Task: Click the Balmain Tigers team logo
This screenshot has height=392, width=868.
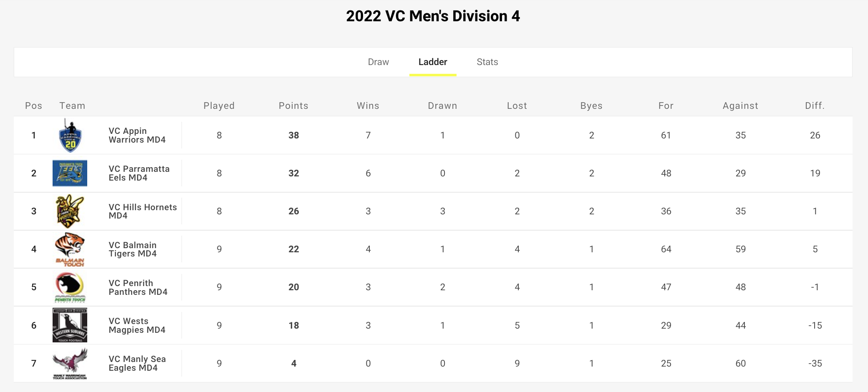Action: pos(70,249)
